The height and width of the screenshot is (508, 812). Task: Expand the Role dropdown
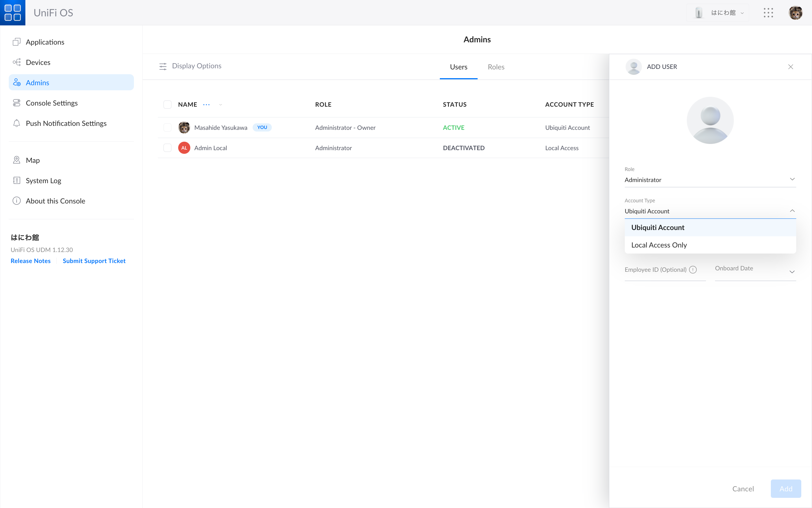710,180
